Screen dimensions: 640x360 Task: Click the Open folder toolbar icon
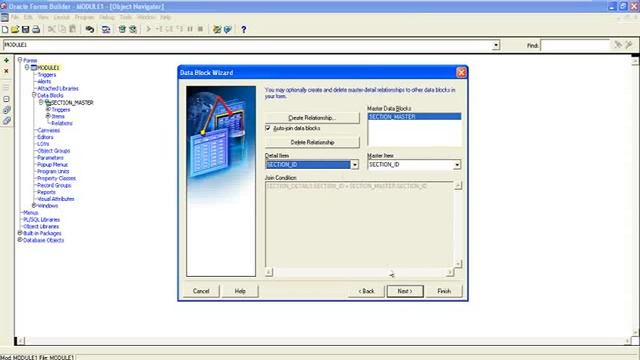[x=15, y=29]
